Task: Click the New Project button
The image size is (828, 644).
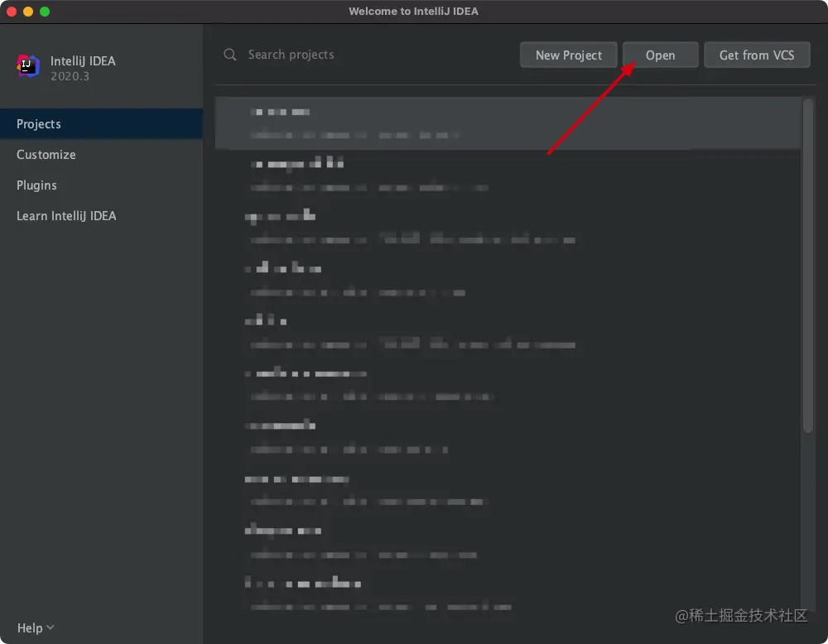Action: point(568,55)
